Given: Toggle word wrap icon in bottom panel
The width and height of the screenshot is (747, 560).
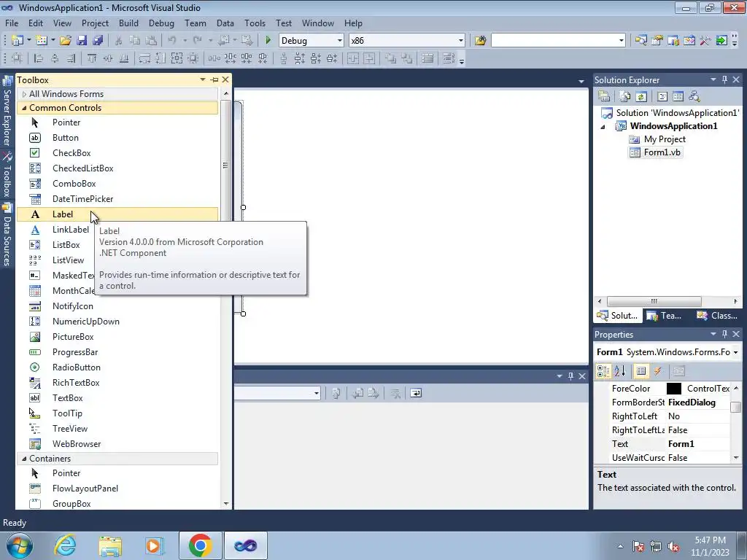Looking at the screenshot, I should click(x=416, y=393).
